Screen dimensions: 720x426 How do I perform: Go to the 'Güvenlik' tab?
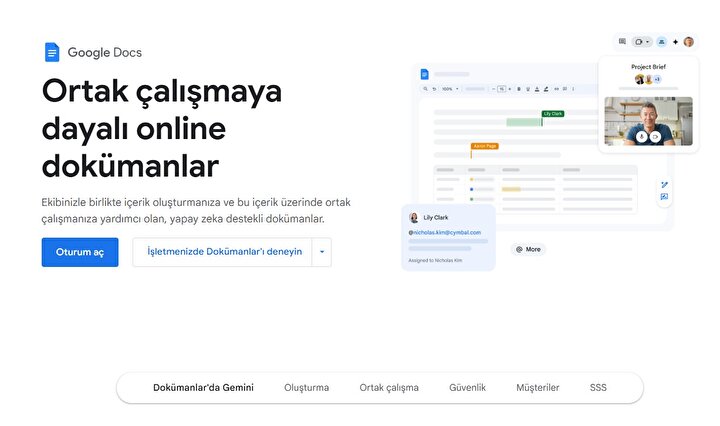point(467,387)
